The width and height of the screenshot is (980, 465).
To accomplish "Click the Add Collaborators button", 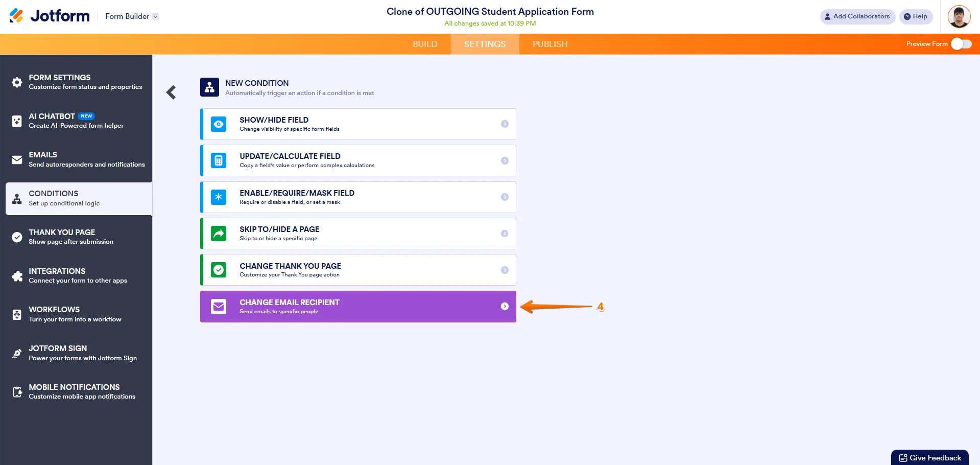I will 857,16.
